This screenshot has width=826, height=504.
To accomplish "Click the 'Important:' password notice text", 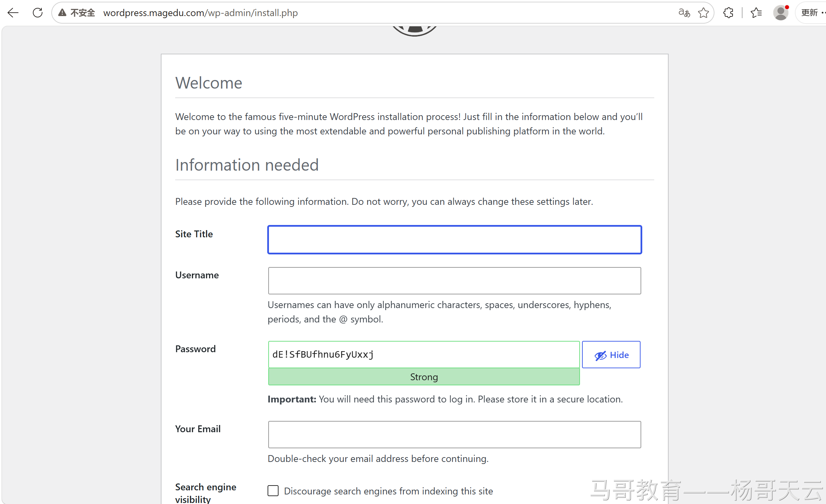I will coord(445,399).
